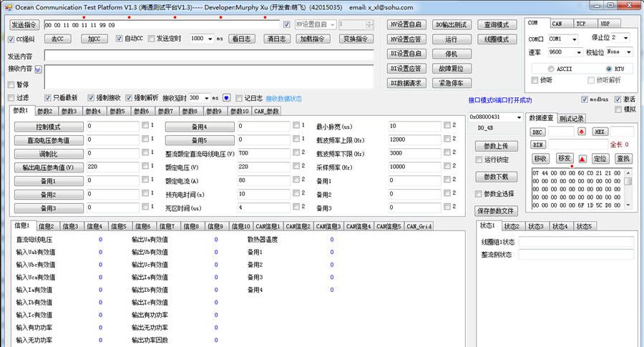Click the blue heart icon button near 接收延时
The width and height of the screenshot is (644, 347).
[226, 98]
